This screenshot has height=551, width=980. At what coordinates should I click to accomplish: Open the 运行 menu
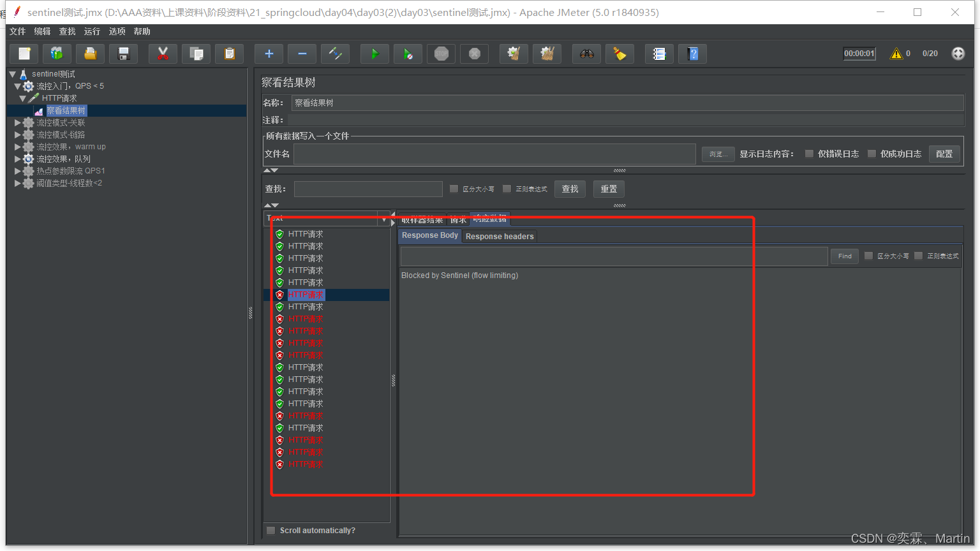click(x=92, y=31)
